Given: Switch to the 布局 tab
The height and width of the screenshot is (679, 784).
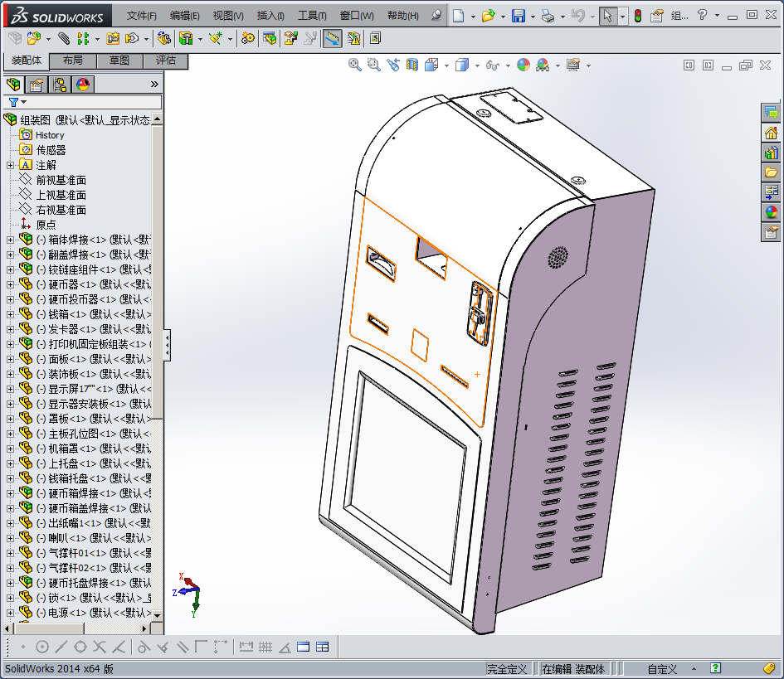Looking at the screenshot, I should [73, 61].
